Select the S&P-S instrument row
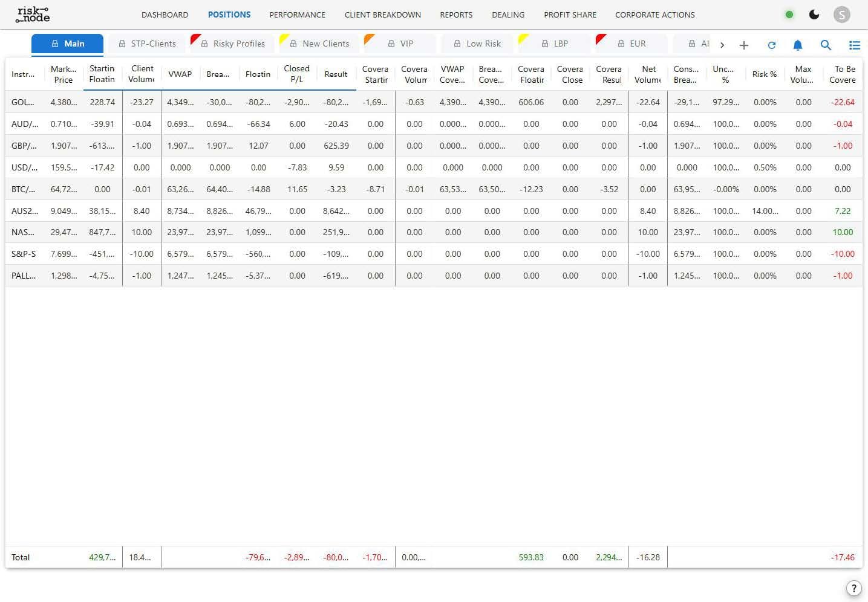Image resolution: width=868 pixels, height=602 pixels. pyautogui.click(x=434, y=254)
